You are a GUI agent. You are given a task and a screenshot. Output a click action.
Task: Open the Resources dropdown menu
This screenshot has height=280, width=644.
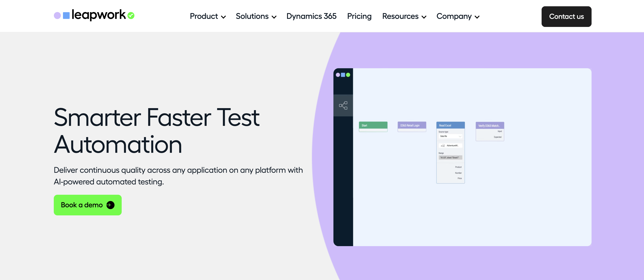pyautogui.click(x=404, y=16)
